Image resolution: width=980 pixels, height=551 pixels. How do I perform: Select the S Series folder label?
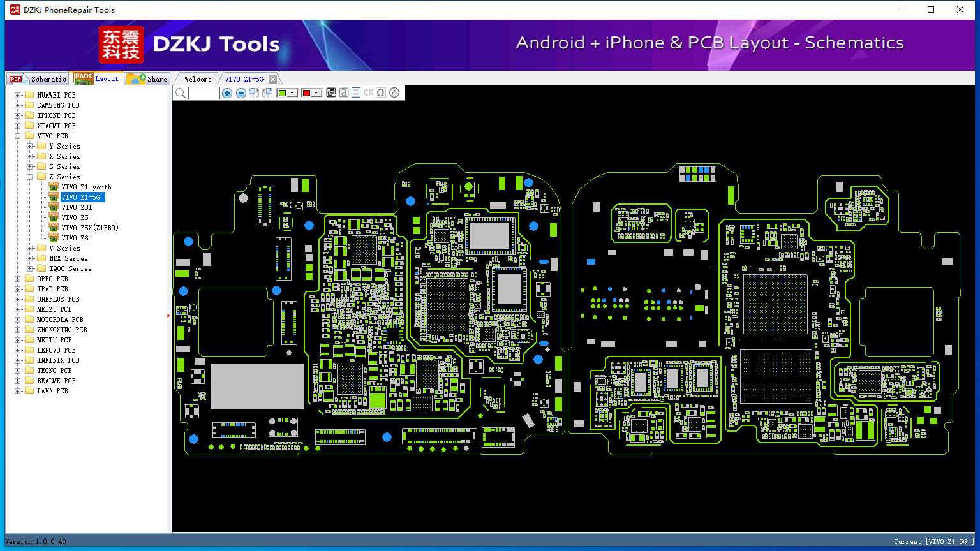64,166
